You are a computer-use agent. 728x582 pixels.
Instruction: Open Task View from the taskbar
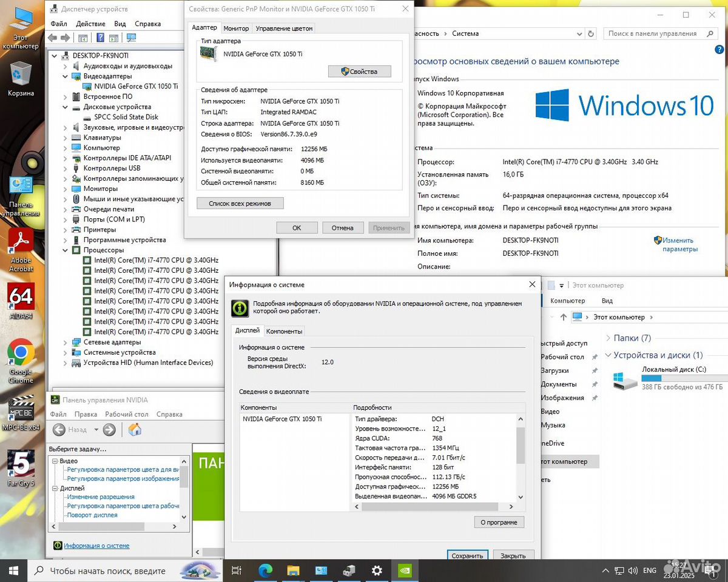(x=237, y=570)
